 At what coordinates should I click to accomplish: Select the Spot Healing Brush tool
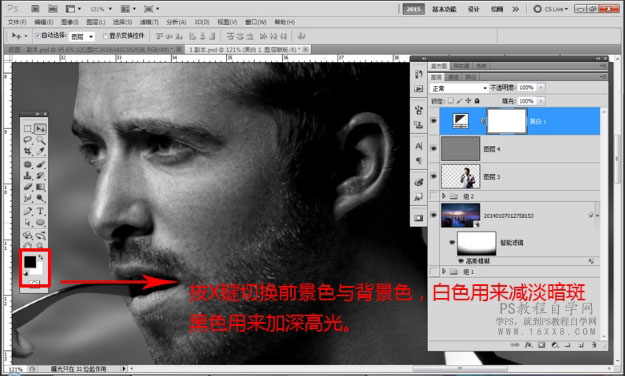pos(28,164)
